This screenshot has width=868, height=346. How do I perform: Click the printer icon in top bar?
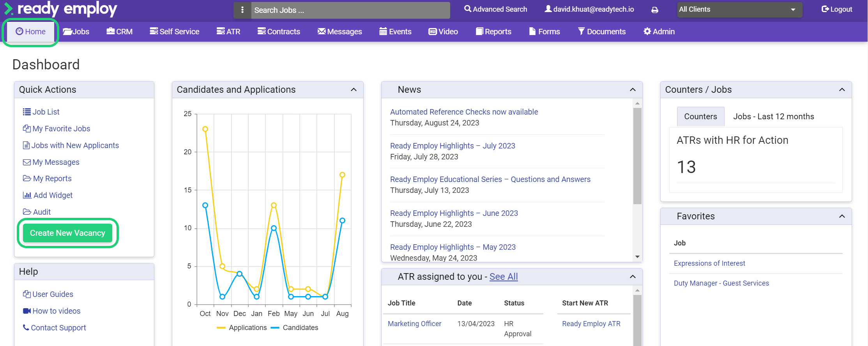655,10
